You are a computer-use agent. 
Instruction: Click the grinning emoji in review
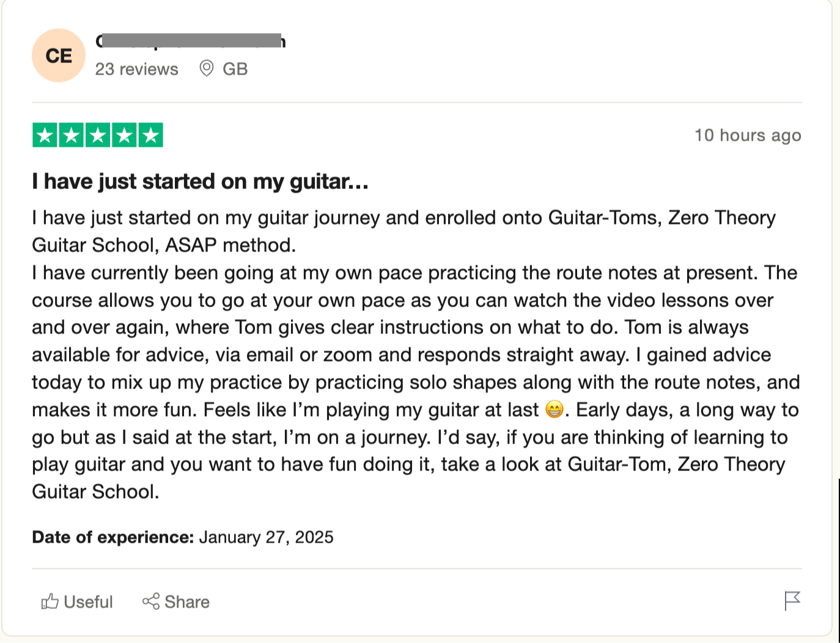pos(554,409)
